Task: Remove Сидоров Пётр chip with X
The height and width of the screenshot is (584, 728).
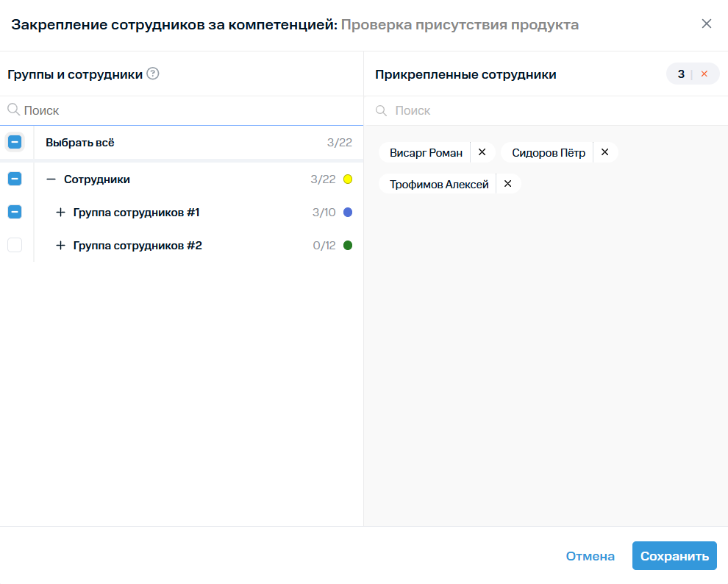Action: [x=604, y=152]
